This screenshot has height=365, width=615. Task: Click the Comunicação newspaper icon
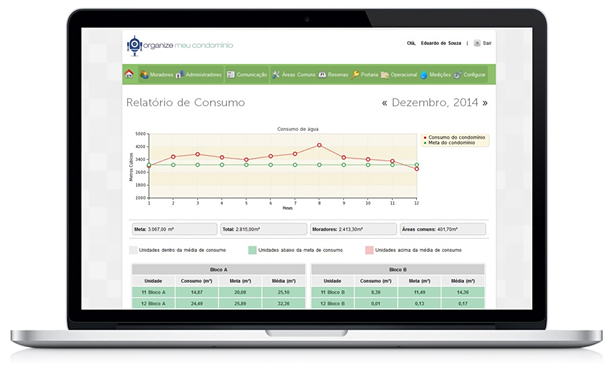231,74
